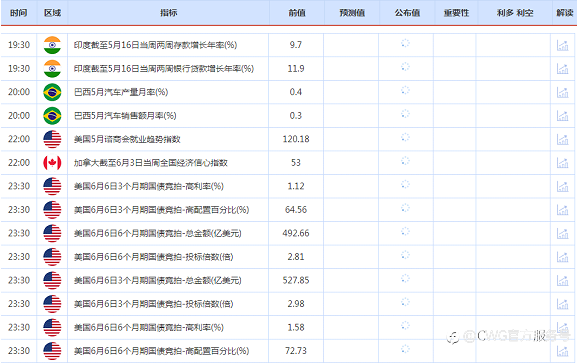This screenshot has width=578, height=364.
Task: Click loading spinner in the 120.18 row
Action: tap(405, 138)
